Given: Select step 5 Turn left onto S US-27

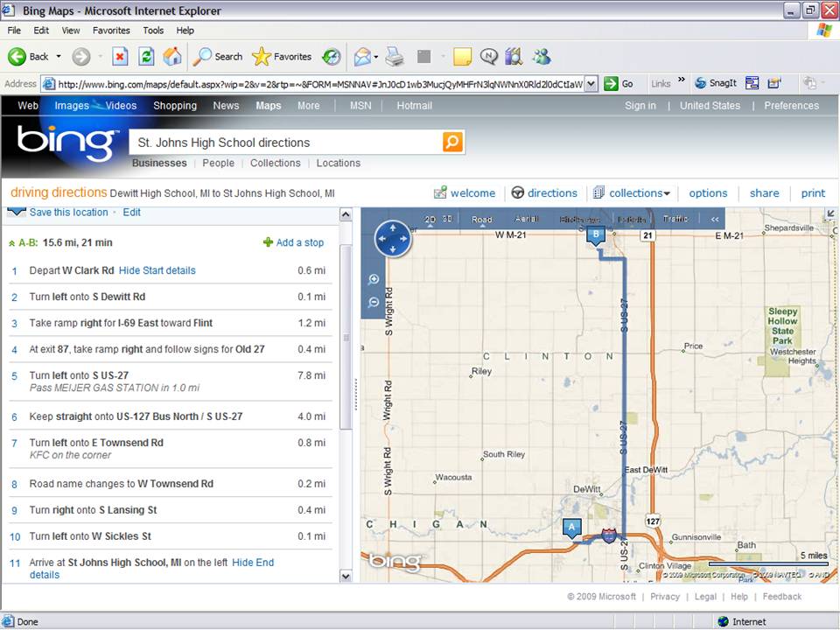Looking at the screenshot, I should (171, 381).
